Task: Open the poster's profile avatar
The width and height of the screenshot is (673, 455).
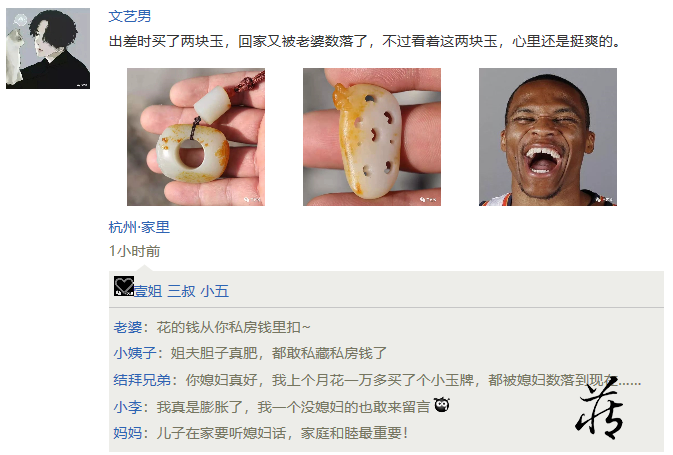Action: [x=48, y=49]
